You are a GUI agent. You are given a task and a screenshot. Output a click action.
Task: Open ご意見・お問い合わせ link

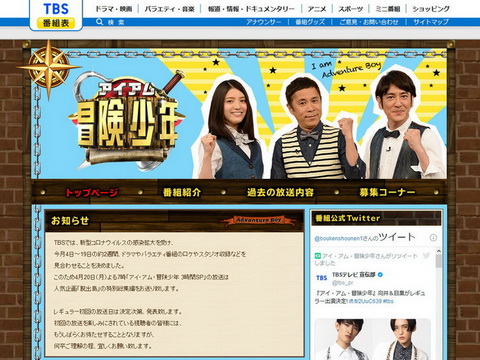(x=369, y=22)
